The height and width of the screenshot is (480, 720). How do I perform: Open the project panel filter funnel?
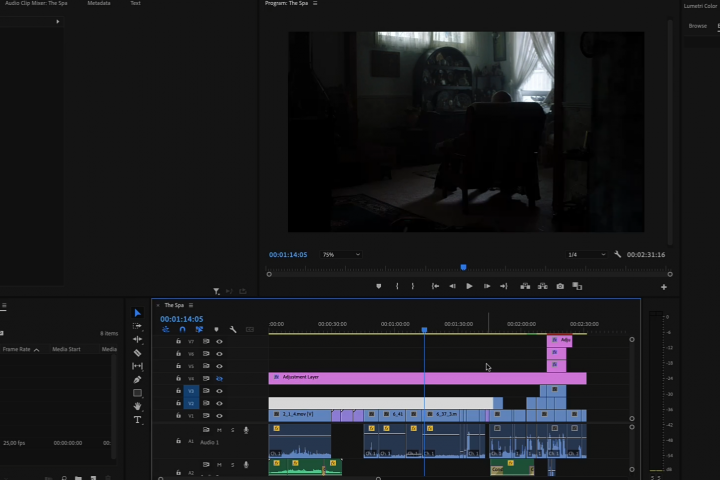tap(216, 291)
